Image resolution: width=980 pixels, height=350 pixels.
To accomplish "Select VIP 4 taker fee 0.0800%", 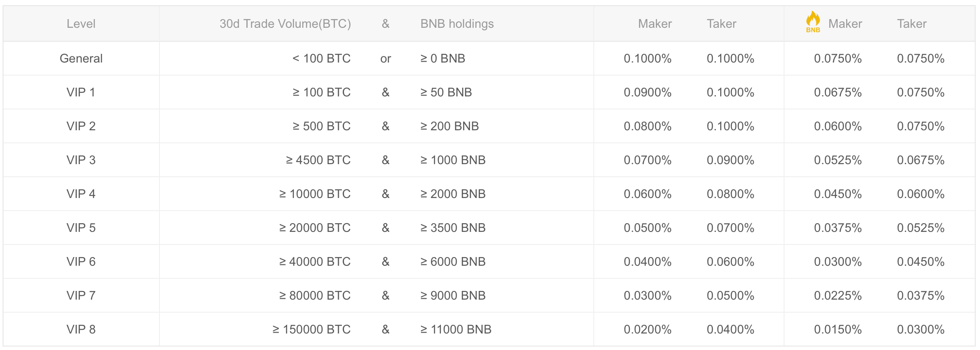I will click(731, 194).
